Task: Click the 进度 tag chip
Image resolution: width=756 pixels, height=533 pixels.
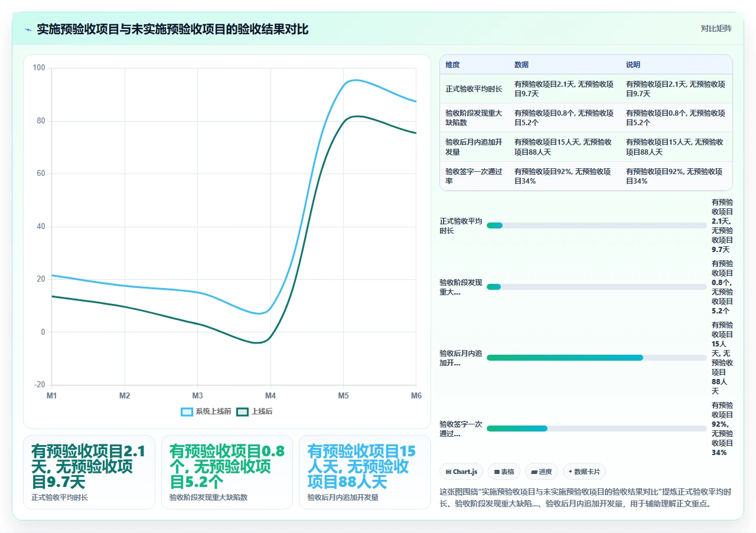Action: [542, 472]
